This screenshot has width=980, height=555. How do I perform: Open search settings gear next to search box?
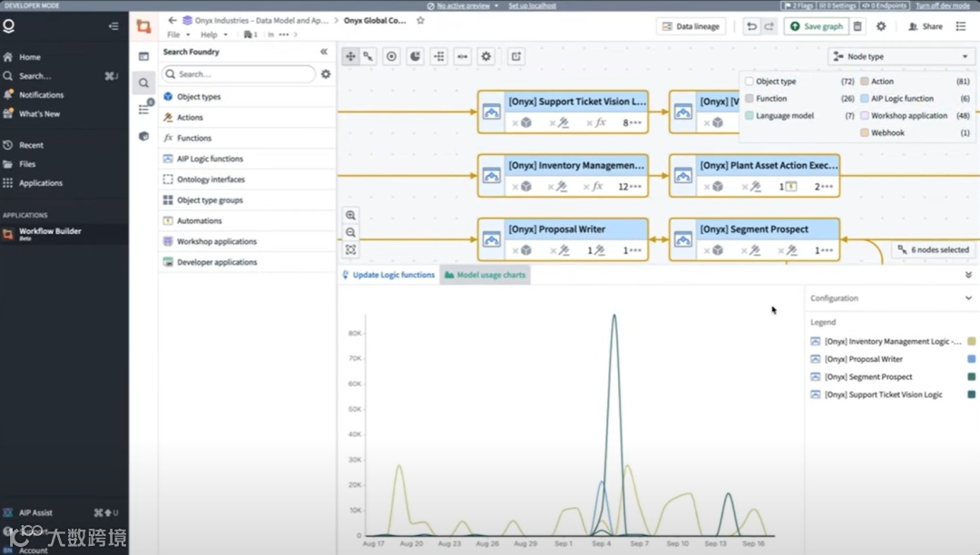pyautogui.click(x=326, y=73)
